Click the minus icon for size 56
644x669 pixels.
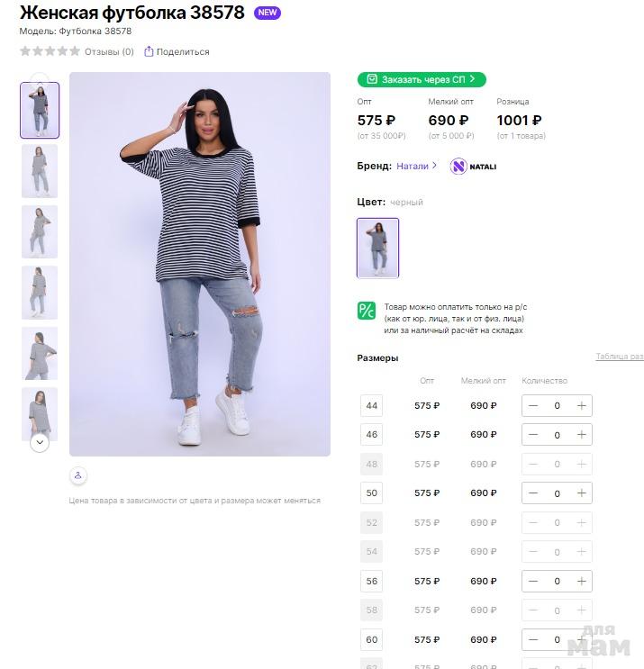tap(533, 581)
